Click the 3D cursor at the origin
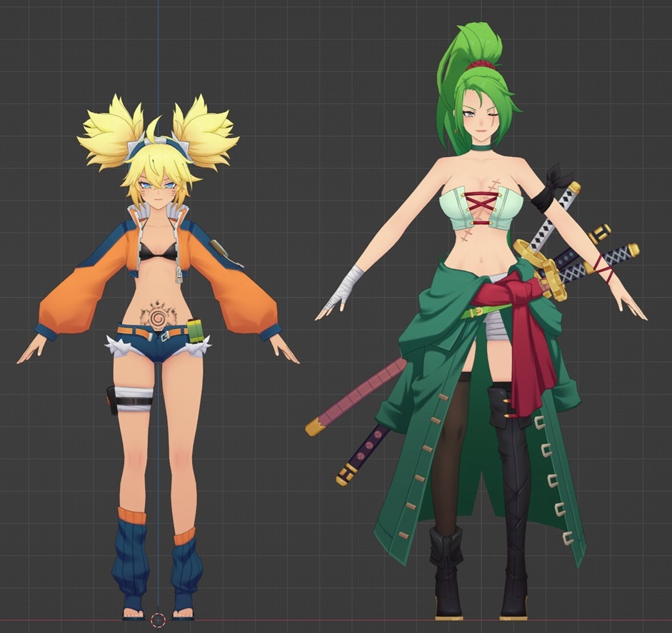Screen dimensions: 672x633 click(x=158, y=619)
